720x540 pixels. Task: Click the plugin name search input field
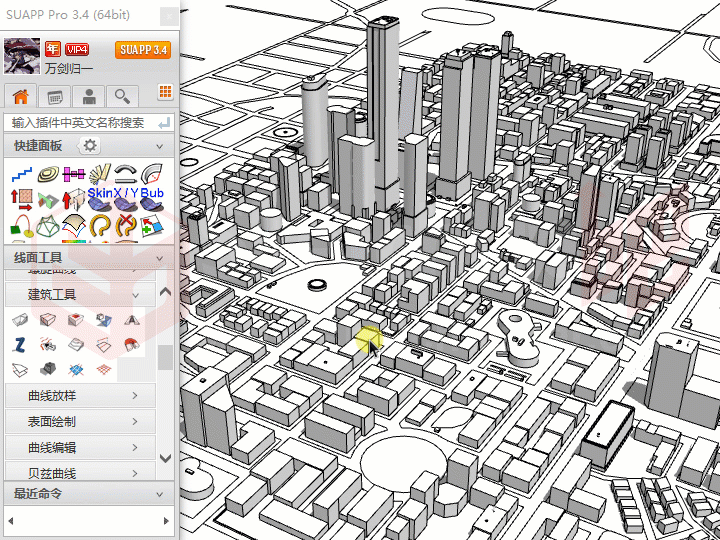[x=78, y=122]
